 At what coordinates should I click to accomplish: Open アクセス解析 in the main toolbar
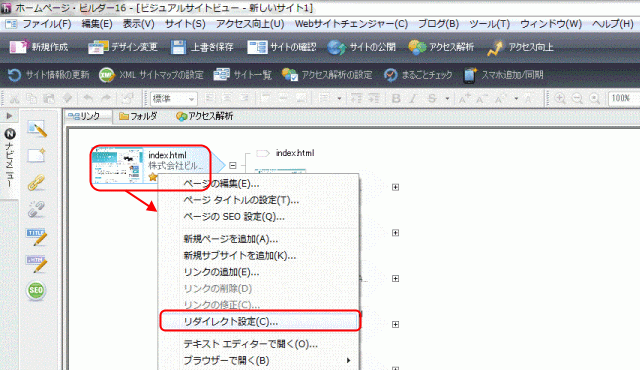[x=441, y=47]
